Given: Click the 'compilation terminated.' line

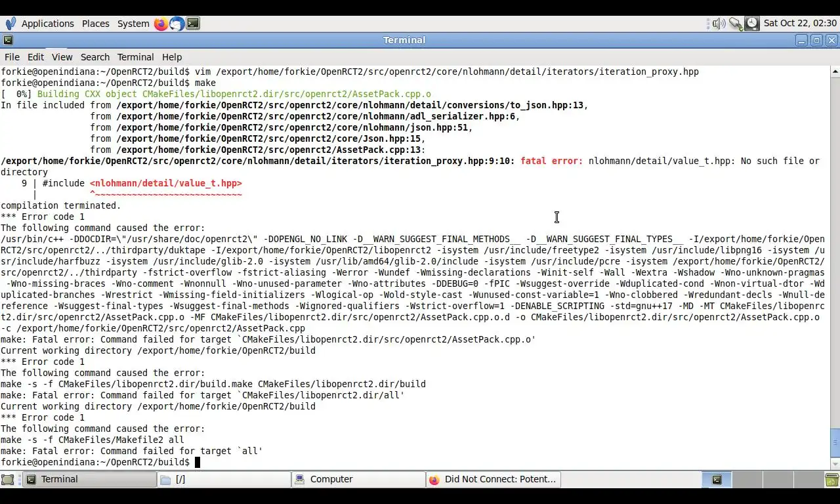Looking at the screenshot, I should tap(61, 205).
